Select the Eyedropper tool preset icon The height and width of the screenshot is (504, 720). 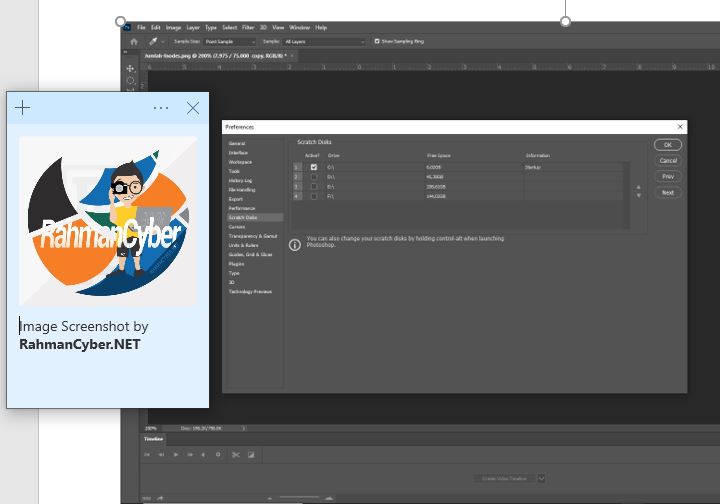(x=153, y=41)
